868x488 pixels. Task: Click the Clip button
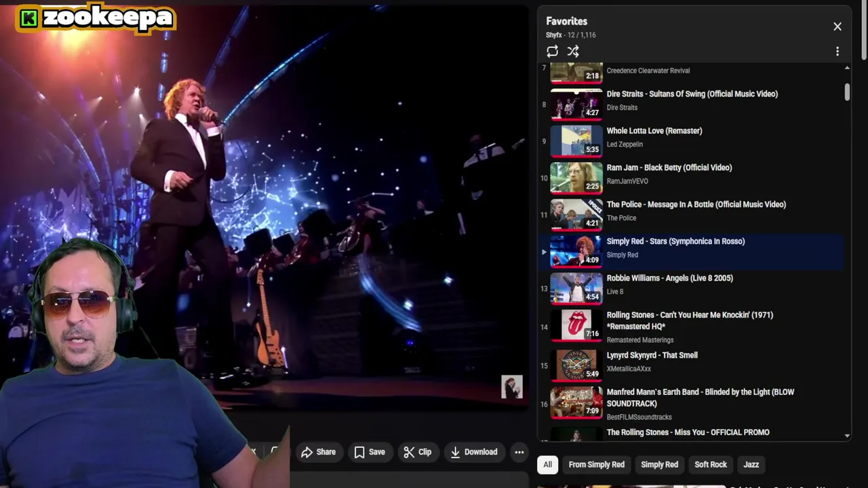(418, 452)
